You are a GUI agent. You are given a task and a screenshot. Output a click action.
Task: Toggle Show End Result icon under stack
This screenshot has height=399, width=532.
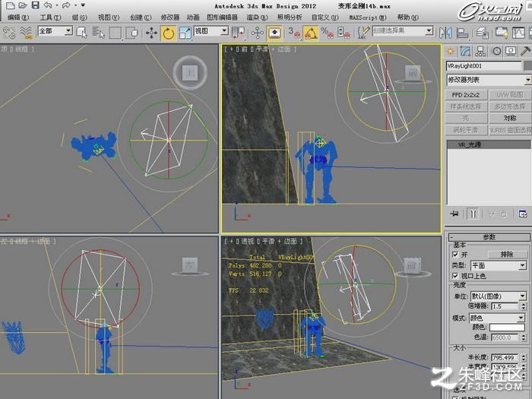[x=473, y=214]
